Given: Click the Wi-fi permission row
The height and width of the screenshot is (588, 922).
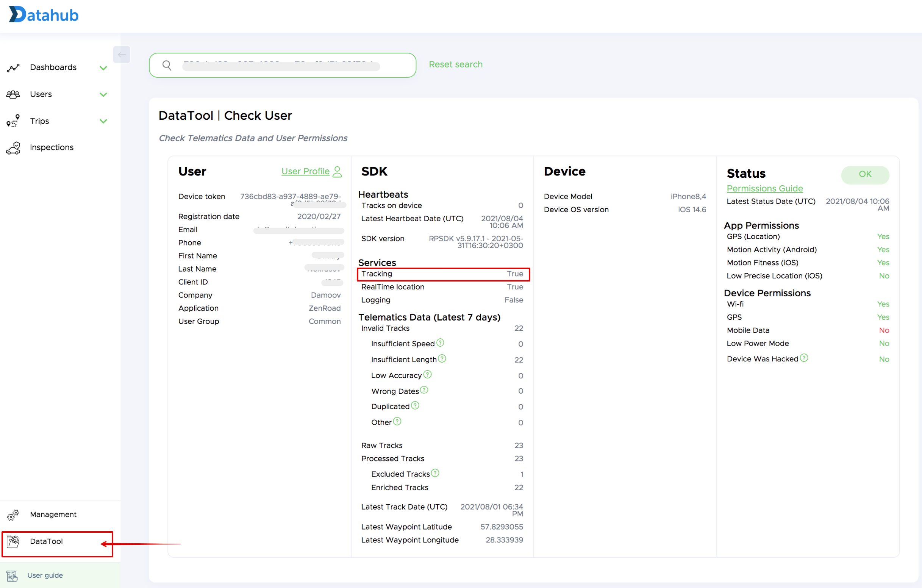Looking at the screenshot, I should 808,304.
